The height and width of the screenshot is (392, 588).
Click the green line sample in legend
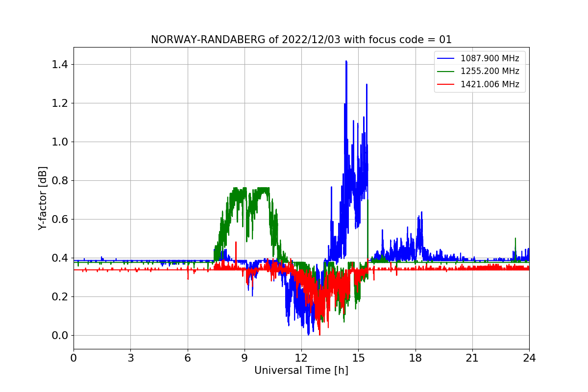coord(446,71)
